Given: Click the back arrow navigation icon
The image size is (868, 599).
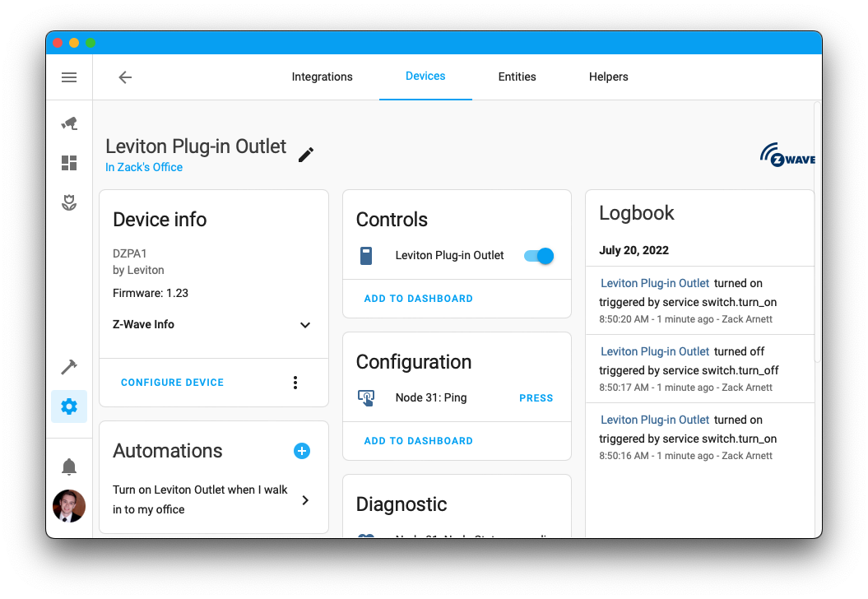Looking at the screenshot, I should [124, 77].
